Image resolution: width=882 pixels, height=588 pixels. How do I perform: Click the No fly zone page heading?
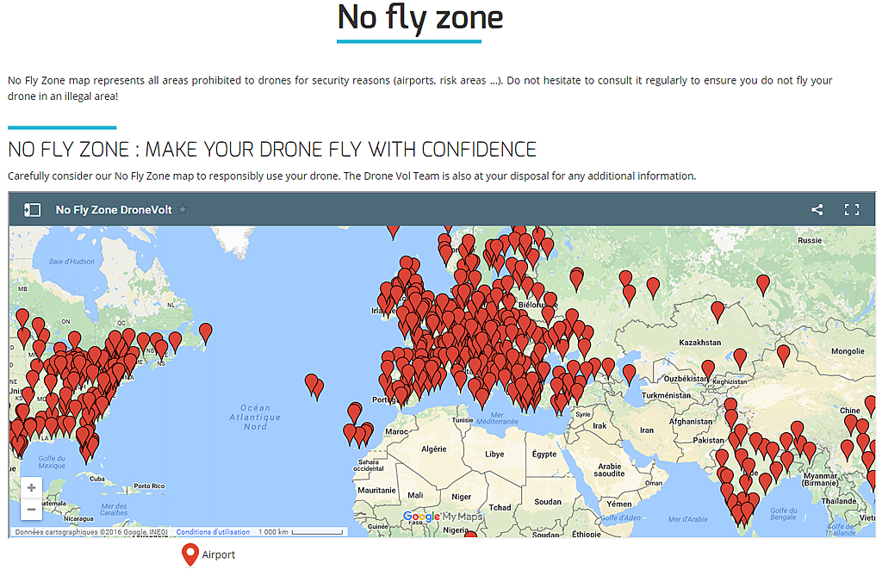pos(419,18)
